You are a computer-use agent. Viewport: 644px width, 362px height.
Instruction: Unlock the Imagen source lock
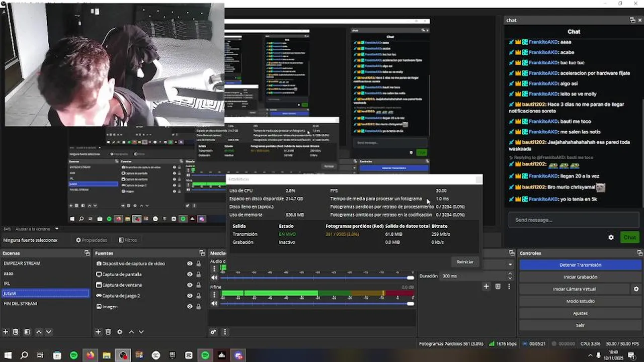click(199, 307)
